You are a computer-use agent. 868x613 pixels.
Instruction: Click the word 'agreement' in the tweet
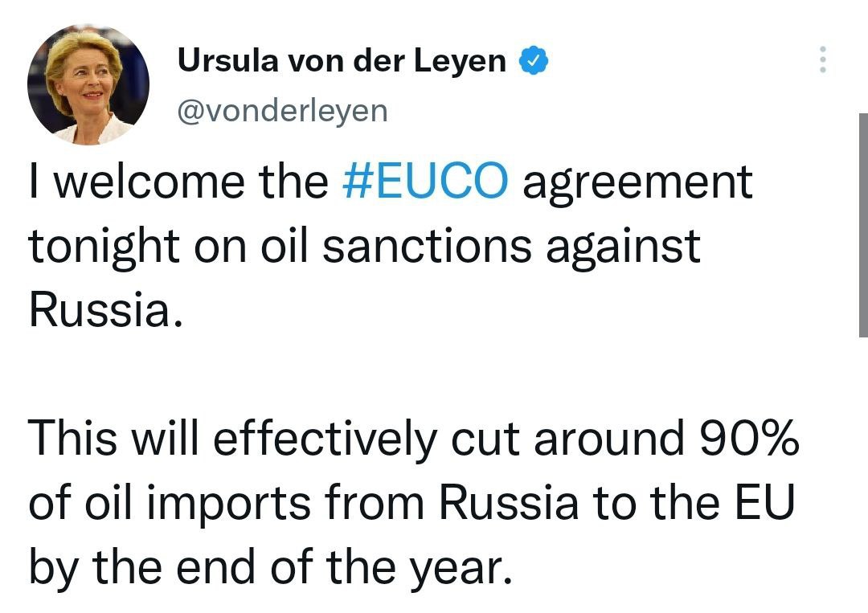coord(637,184)
